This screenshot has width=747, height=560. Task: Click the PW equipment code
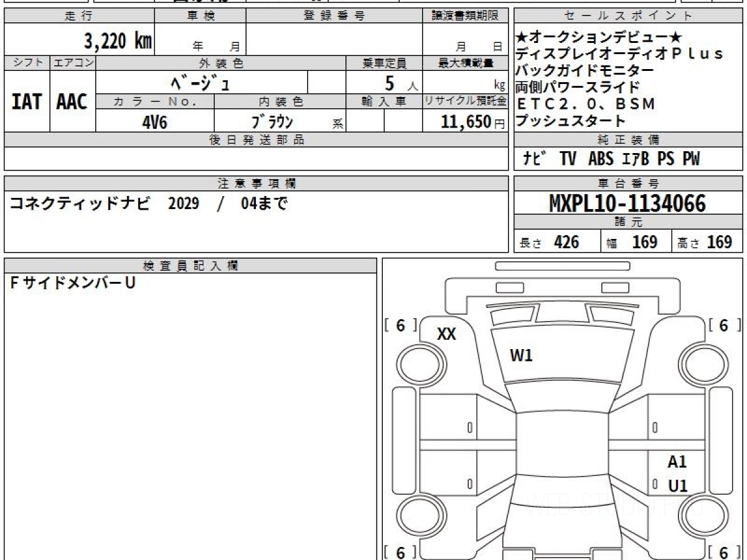point(691,159)
